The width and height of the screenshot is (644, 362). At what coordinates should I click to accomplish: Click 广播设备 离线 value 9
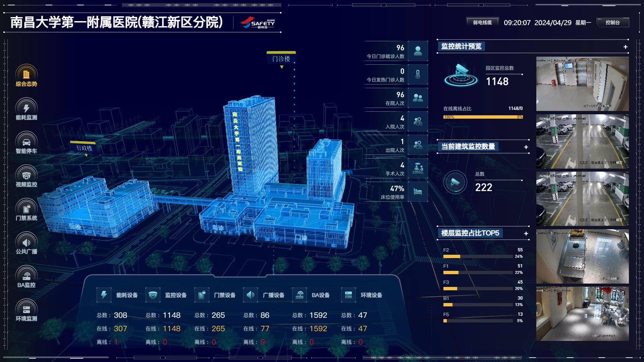[263, 342]
